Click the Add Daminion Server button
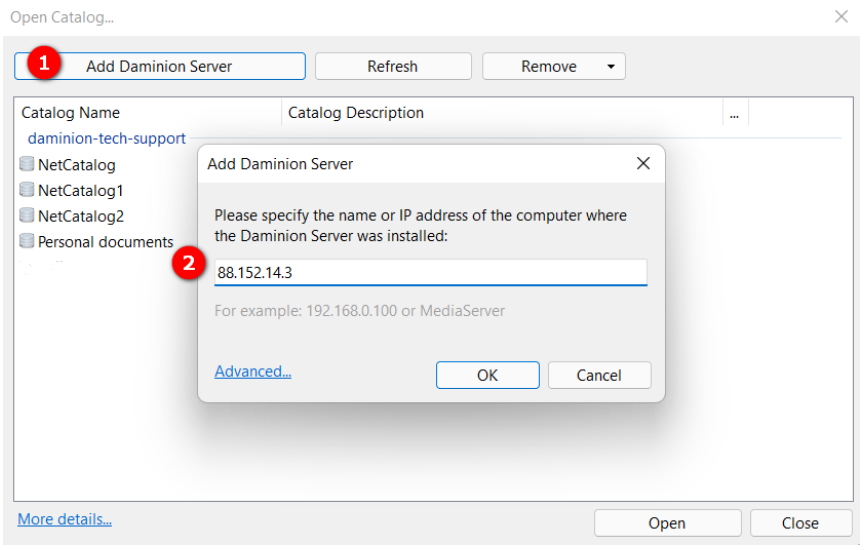Screen dimensions: 867x550 pos(159,66)
